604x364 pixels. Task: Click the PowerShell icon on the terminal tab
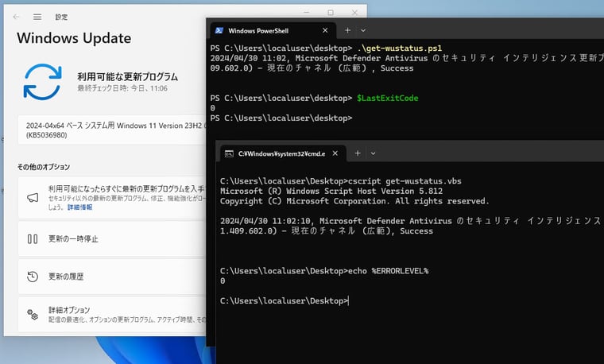click(x=219, y=30)
